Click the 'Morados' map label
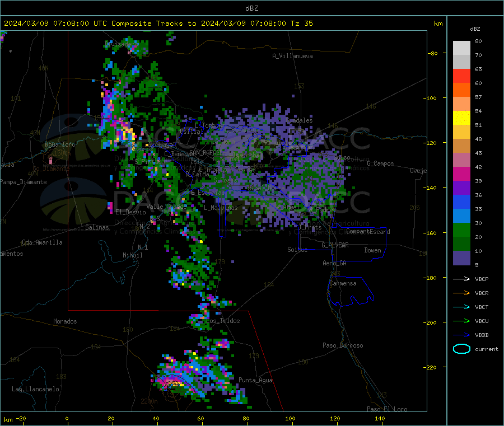504x426 pixels. [65, 321]
